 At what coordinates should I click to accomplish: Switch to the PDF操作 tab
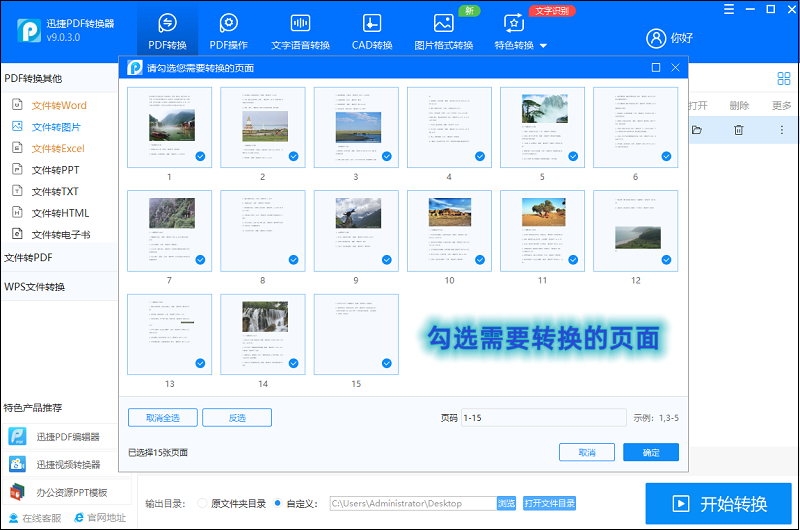[x=229, y=32]
